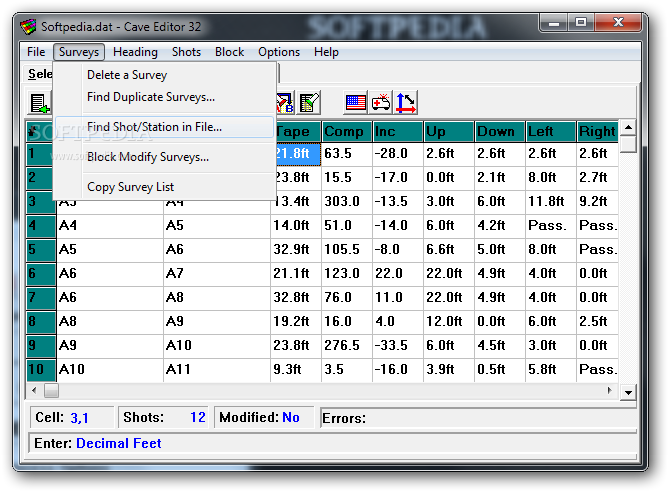The image size is (669, 492).
Task: Choose Delete a Survey from menu
Action: [x=165, y=75]
